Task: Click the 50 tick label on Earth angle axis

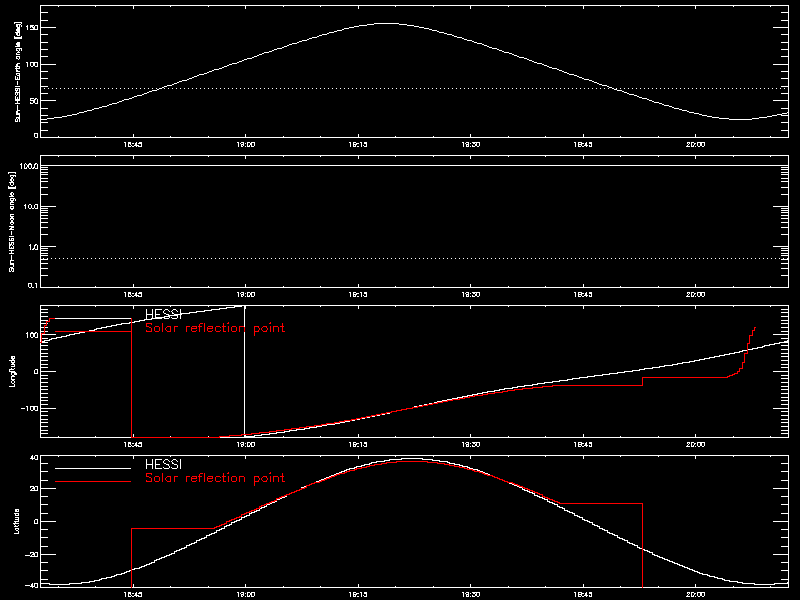Action: 34,101
